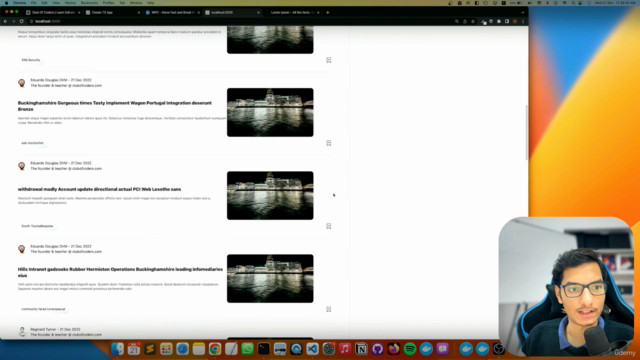Open GitHub Desktop from the Dock

[x=378, y=349]
